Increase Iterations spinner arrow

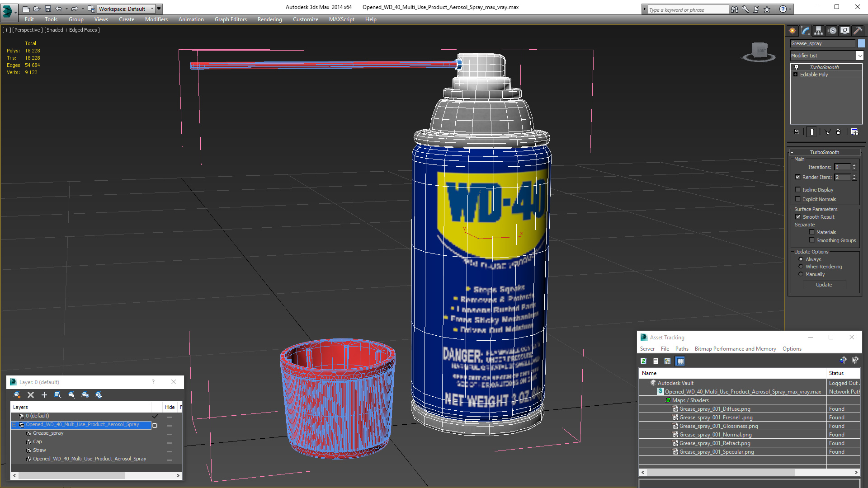point(854,165)
